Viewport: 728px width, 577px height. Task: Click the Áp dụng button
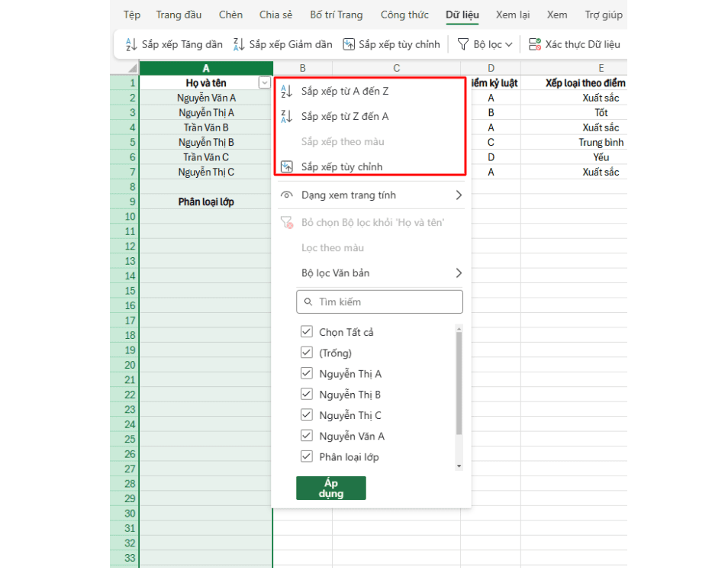tap(331, 488)
